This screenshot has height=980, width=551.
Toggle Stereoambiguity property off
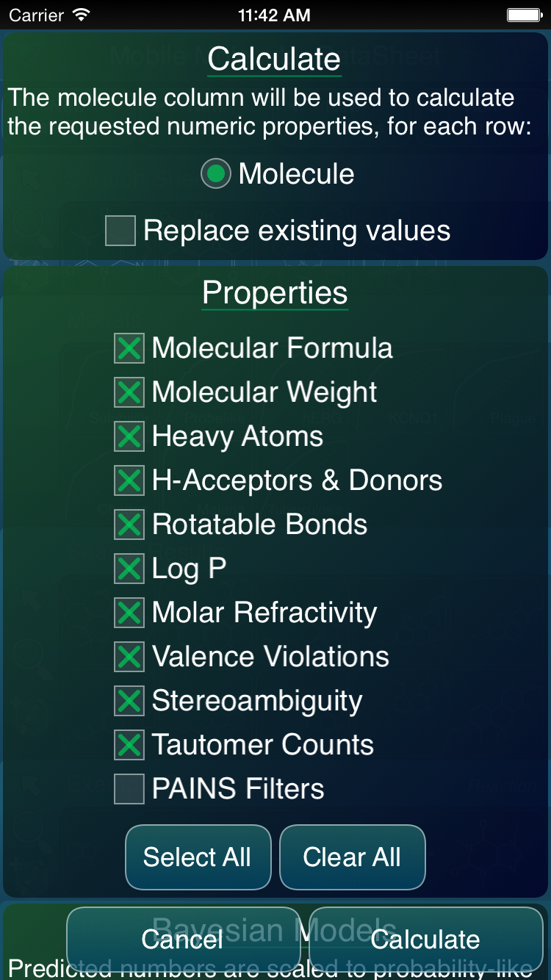coord(129,701)
